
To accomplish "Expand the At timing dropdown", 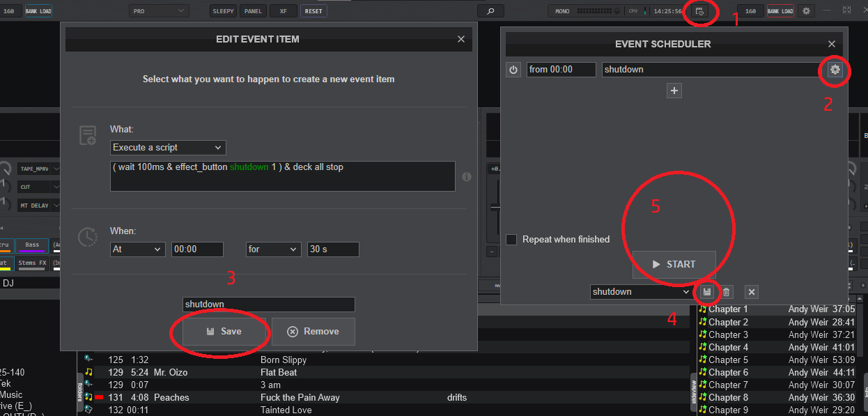I will pyautogui.click(x=138, y=249).
